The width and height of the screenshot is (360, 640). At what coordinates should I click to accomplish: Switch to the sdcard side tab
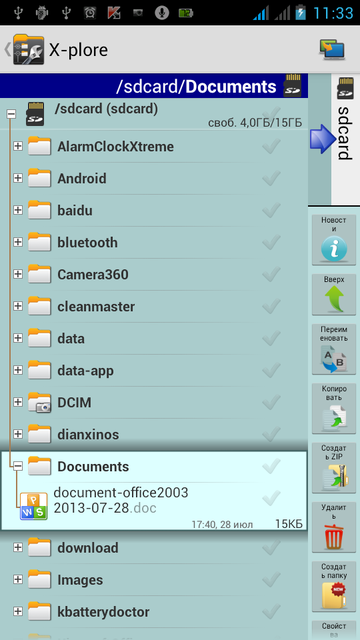(x=345, y=139)
